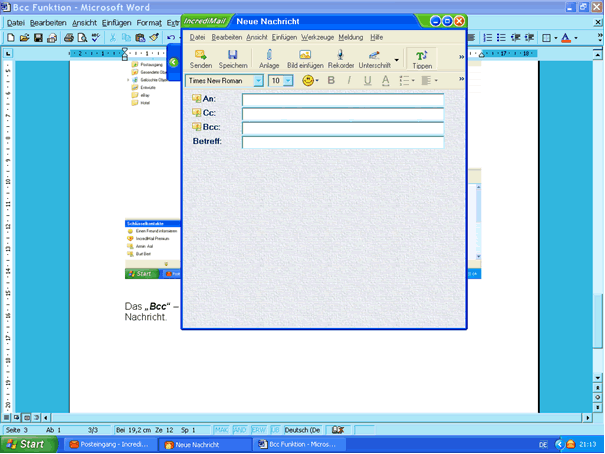The width and height of the screenshot is (605, 454).
Task: Attach a file using Anlage
Action: (x=269, y=59)
